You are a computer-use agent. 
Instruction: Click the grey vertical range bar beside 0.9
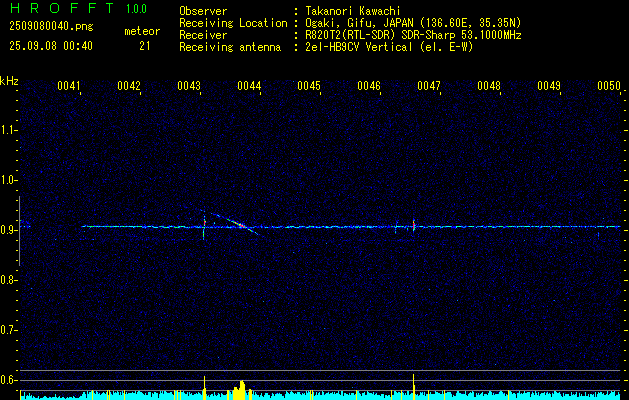coord(19,231)
